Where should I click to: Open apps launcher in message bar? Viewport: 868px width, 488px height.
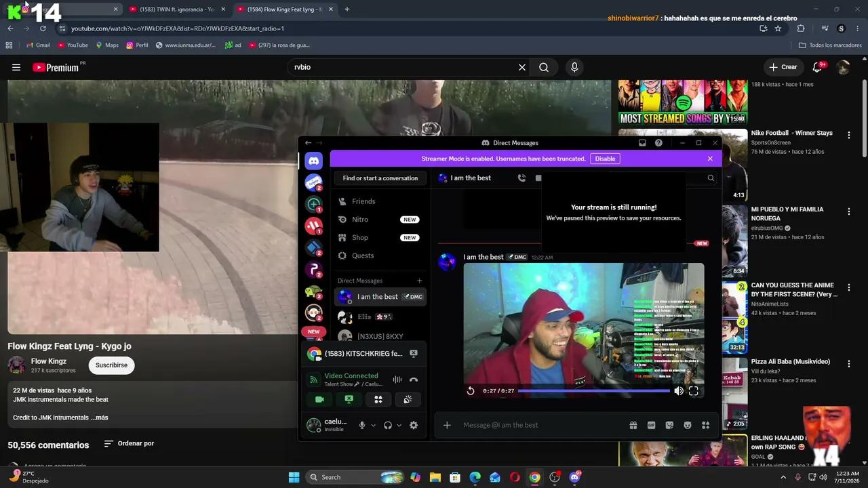pos(705,425)
